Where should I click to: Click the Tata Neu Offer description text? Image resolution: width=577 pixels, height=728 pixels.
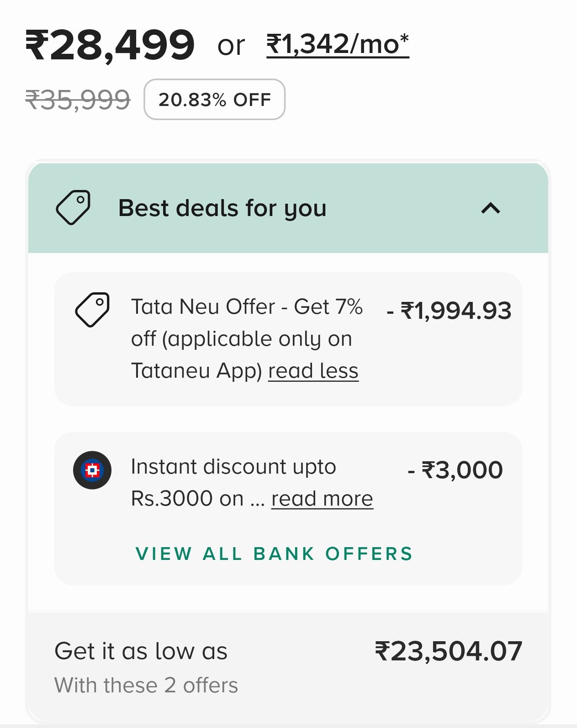coord(242,323)
